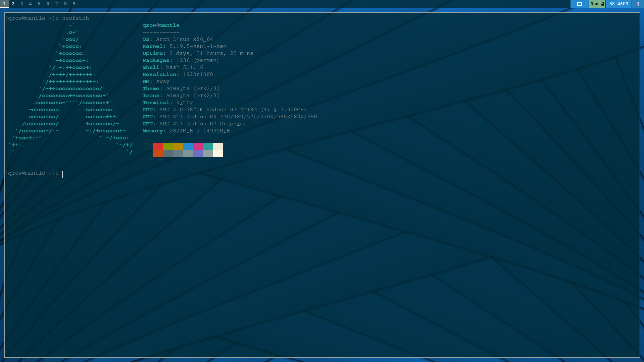The image size is (644, 362).
Task: Click the memory value "2821MiB / 14935MiB"
Action: coord(200,131)
